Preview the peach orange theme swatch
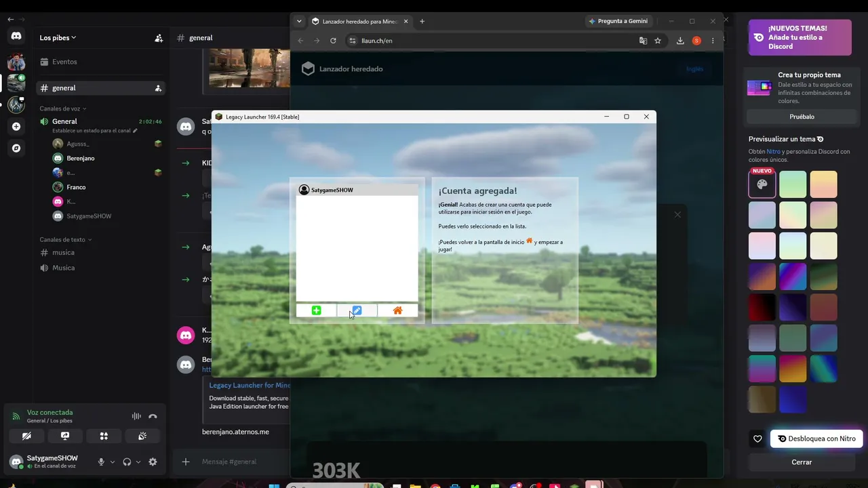868x488 pixels. (x=823, y=184)
